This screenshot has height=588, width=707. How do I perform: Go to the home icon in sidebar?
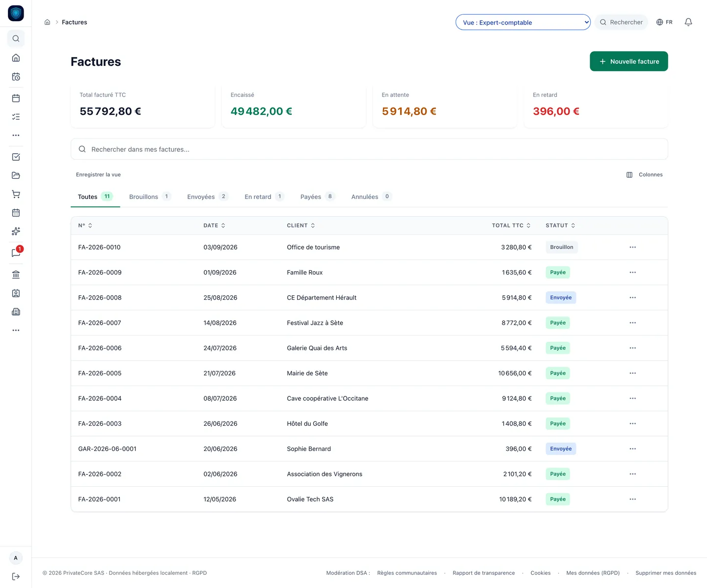point(16,58)
